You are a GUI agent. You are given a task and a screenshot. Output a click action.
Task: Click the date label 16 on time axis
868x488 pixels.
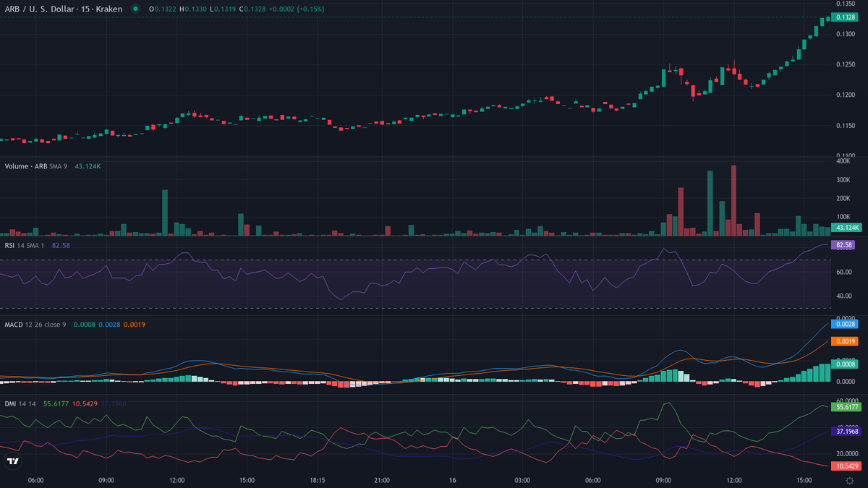451,480
